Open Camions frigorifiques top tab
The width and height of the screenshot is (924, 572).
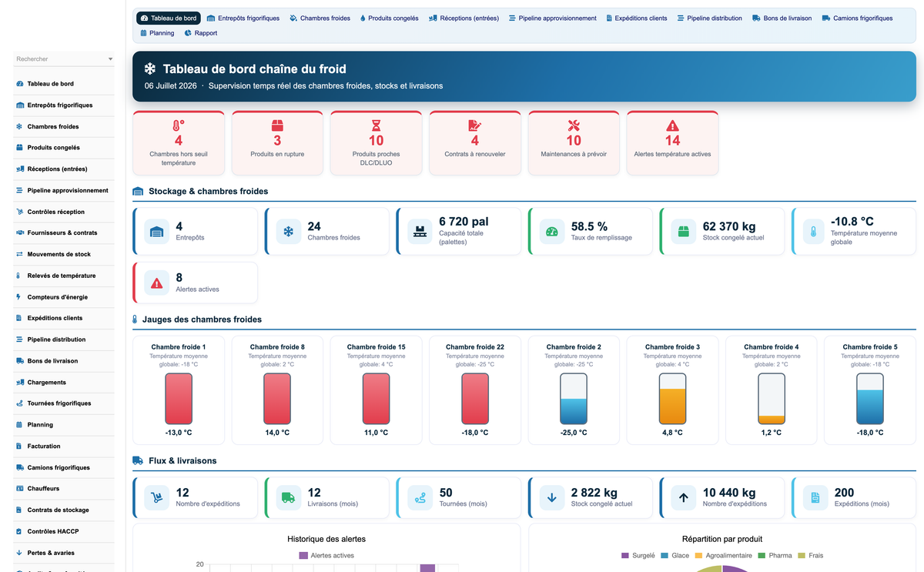(858, 18)
